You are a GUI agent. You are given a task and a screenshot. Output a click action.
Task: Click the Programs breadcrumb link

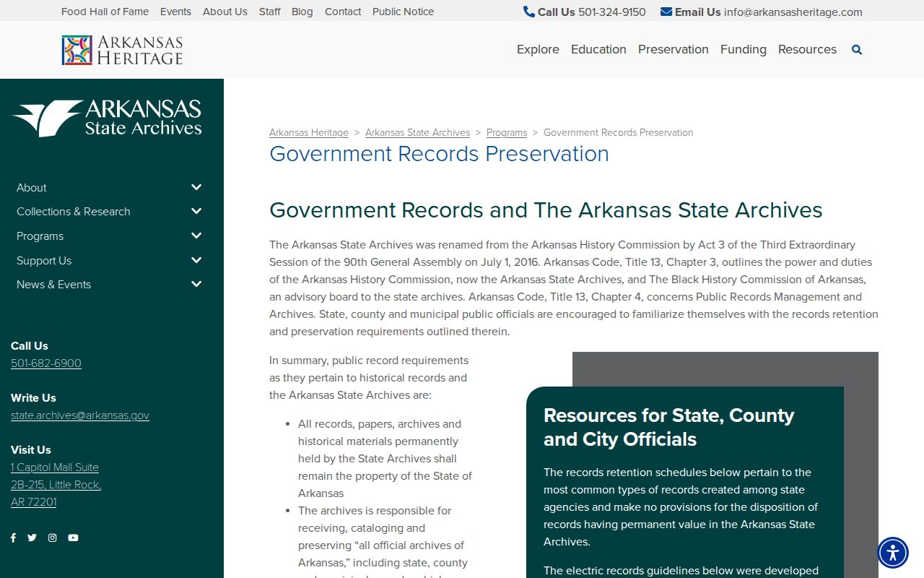[507, 132]
